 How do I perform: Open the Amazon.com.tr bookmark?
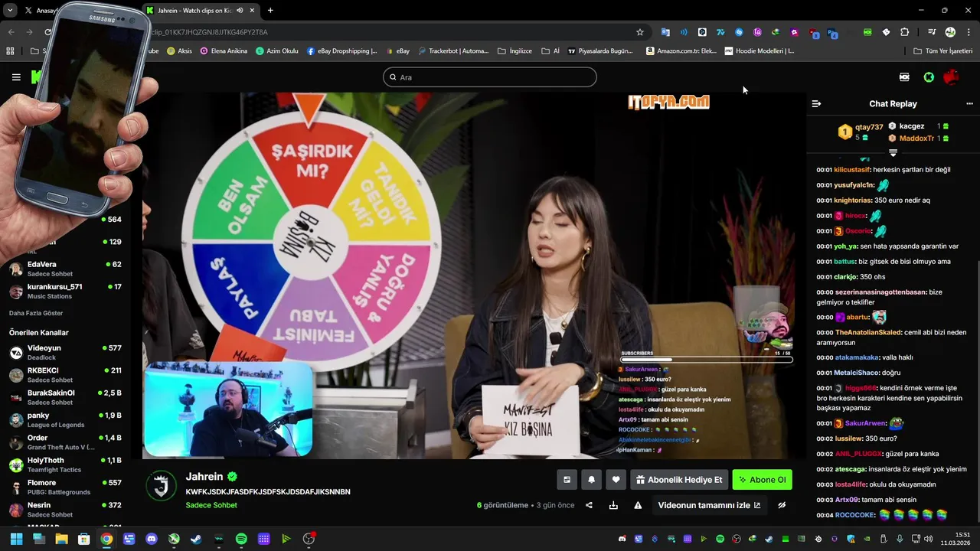681,51
